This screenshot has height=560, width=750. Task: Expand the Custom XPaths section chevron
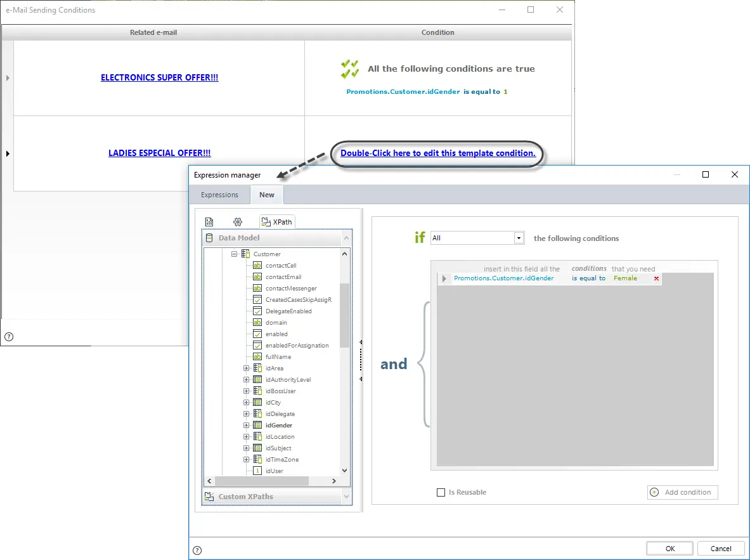point(346,497)
